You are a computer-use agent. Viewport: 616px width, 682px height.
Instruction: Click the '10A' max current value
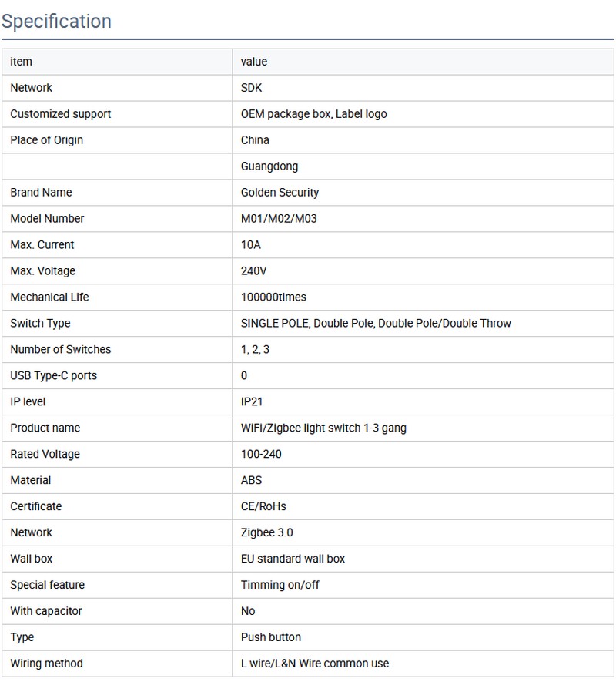(x=251, y=245)
